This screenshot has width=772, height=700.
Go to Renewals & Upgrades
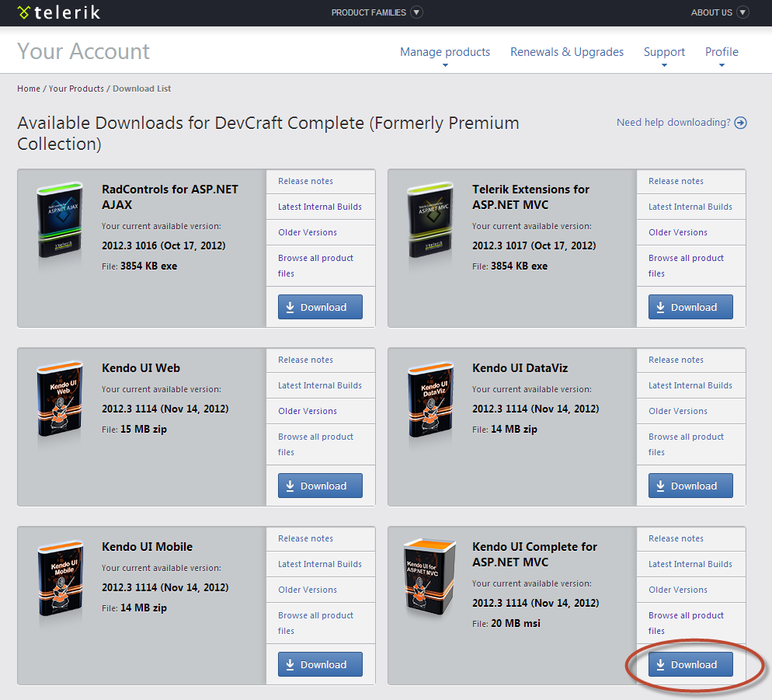[567, 52]
